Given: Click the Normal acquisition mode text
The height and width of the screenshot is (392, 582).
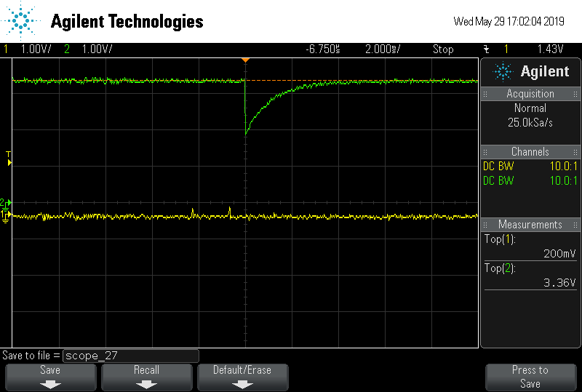Looking at the screenshot, I should click(530, 108).
